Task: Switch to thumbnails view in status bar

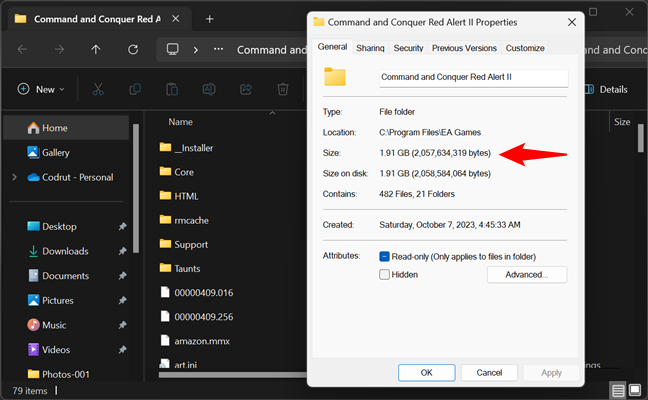Action: pyautogui.click(x=635, y=389)
